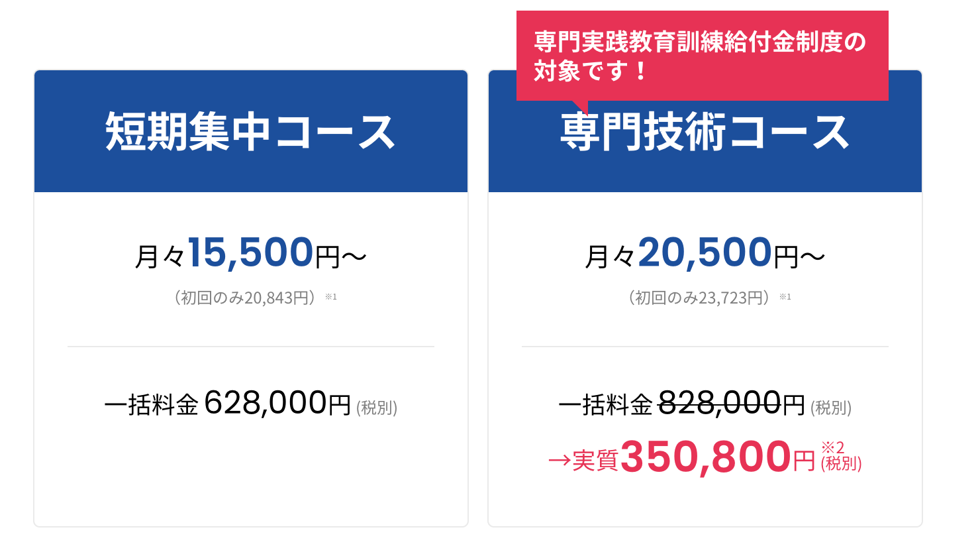Click the 専門技術コース header
This screenshot has width=980, height=558.
point(705,133)
